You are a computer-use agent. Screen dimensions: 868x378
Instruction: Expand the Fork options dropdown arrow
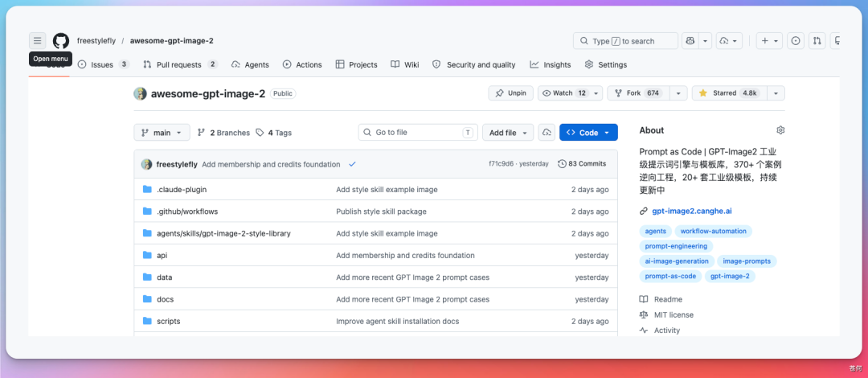678,93
